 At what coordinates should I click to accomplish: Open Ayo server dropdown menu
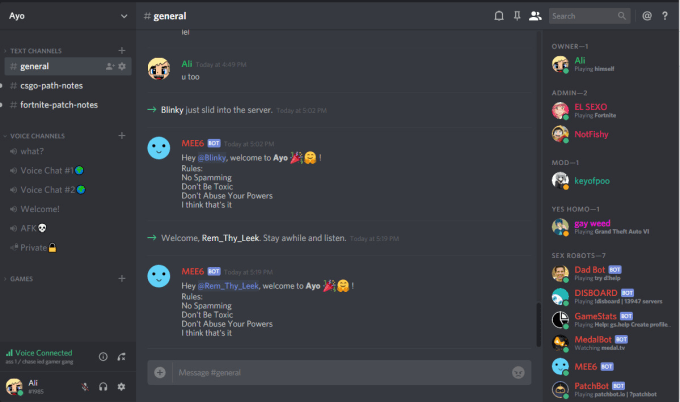(68, 16)
